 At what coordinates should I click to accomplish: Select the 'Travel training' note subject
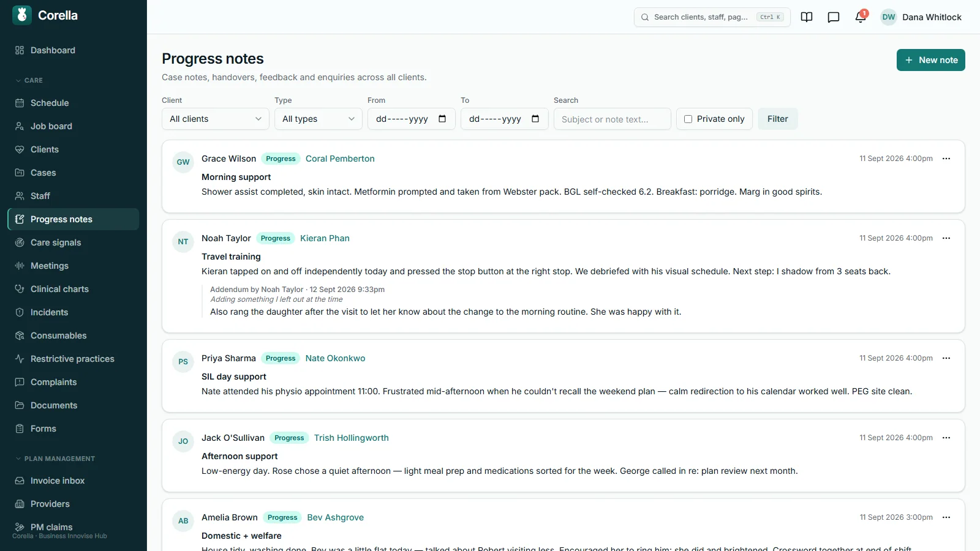click(x=231, y=257)
